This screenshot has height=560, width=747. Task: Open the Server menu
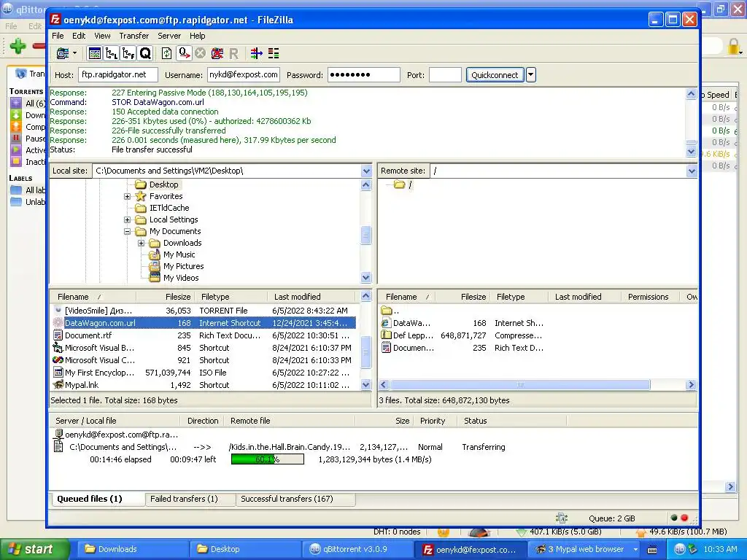[169, 36]
